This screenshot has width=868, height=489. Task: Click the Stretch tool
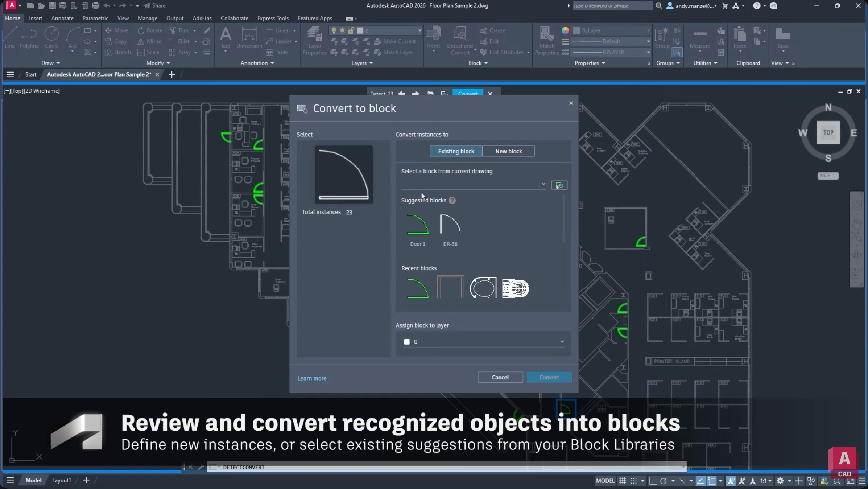[x=118, y=52]
